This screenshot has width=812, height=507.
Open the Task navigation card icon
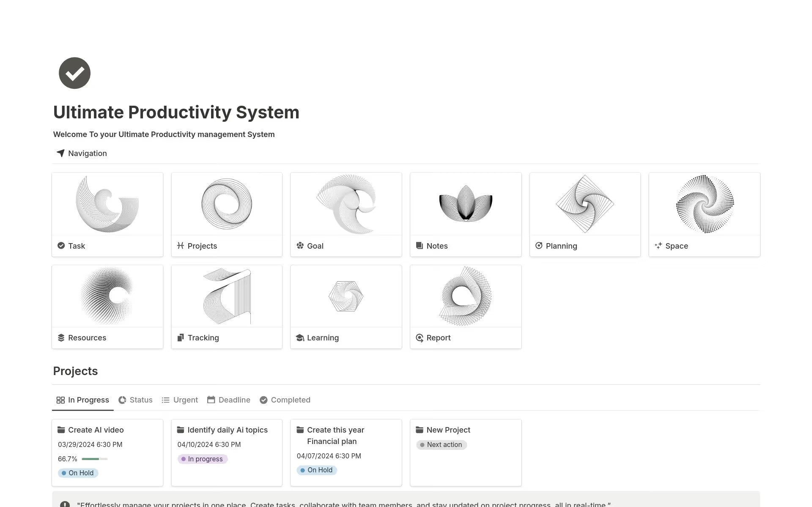coord(61,246)
